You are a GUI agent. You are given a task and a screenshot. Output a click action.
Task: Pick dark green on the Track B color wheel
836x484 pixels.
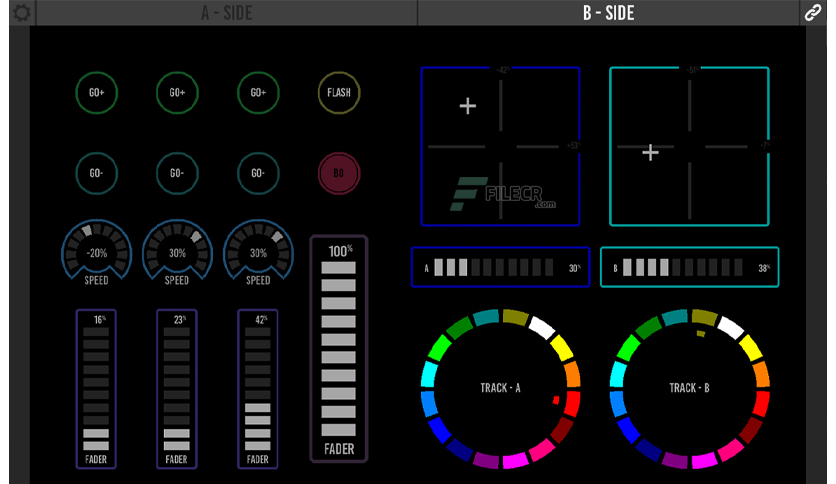[648, 327]
